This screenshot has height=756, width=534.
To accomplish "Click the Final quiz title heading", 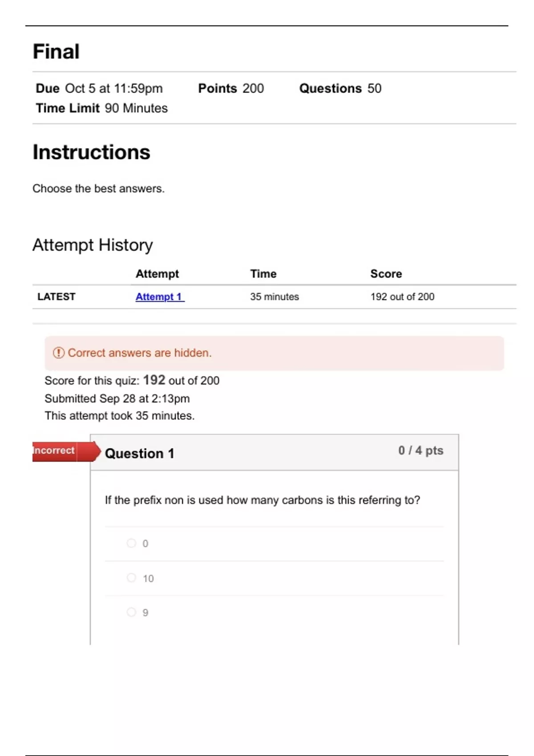I will point(56,52).
